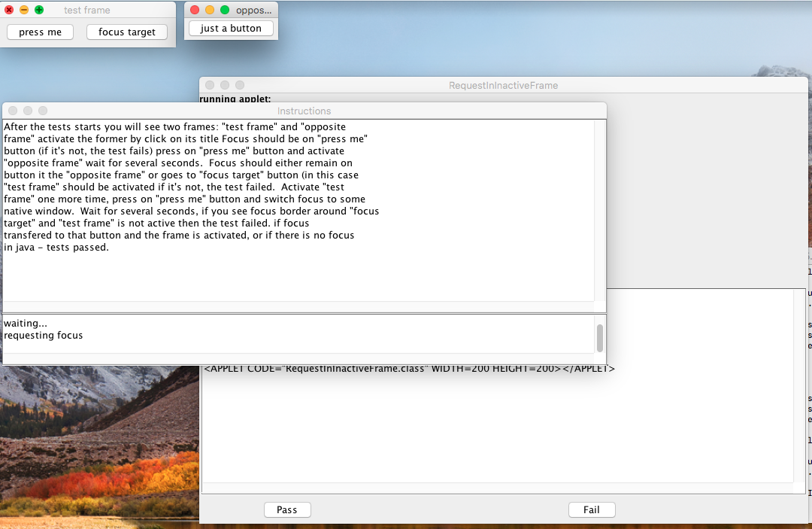
Task: Click the Instructions window gray close button
Action: 13,111
